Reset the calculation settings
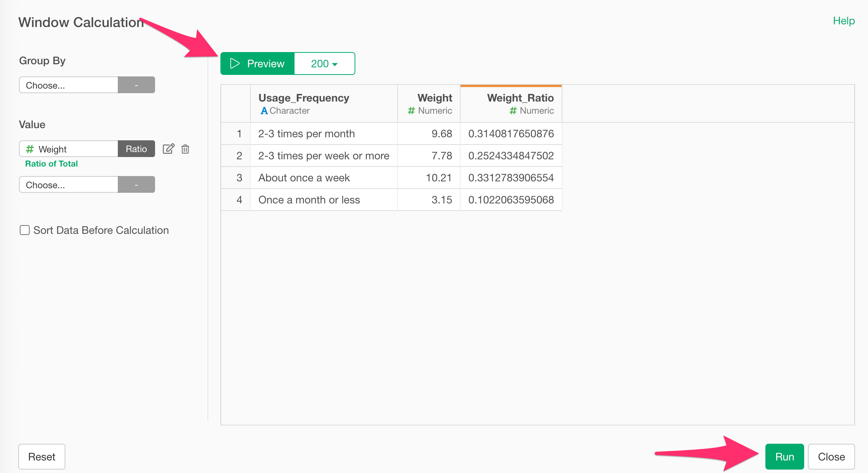868x473 pixels. (x=42, y=457)
